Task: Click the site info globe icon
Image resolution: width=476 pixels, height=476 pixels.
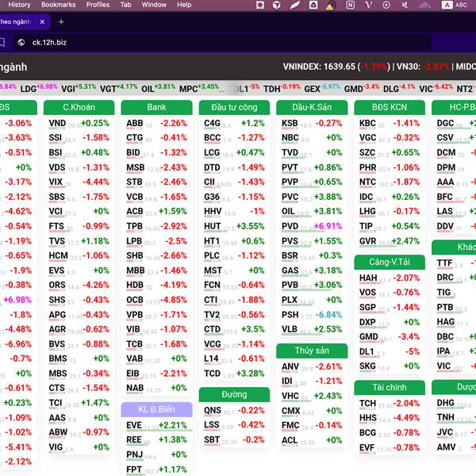Action: coord(21,43)
